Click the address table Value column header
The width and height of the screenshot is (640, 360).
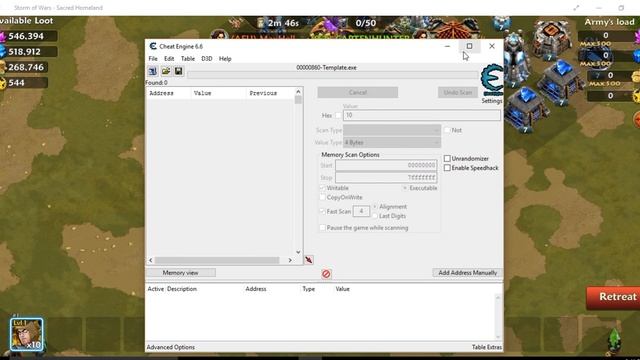[342, 289]
